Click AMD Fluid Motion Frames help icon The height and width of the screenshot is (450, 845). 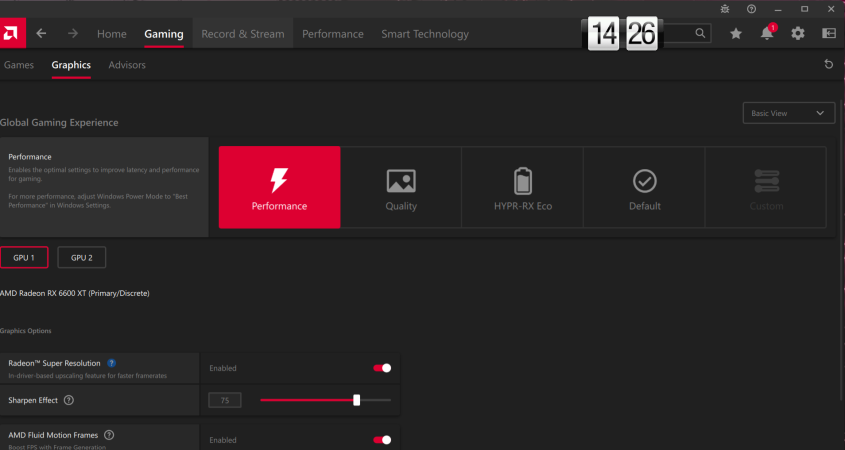pyautogui.click(x=109, y=435)
